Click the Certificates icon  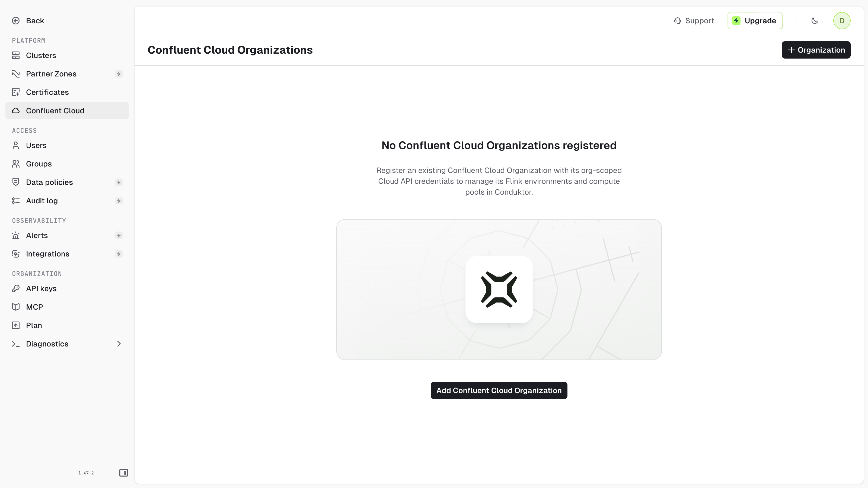point(16,92)
